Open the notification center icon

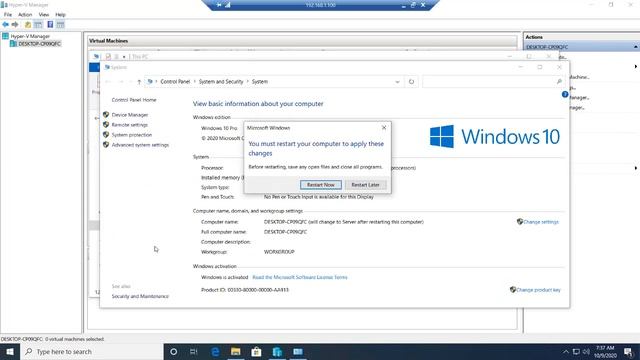(628, 351)
